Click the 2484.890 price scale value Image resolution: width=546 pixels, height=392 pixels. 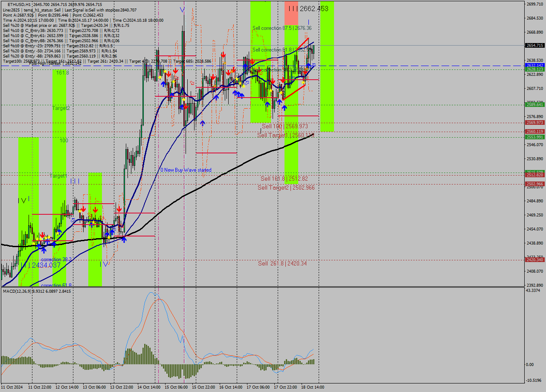pos(535,201)
